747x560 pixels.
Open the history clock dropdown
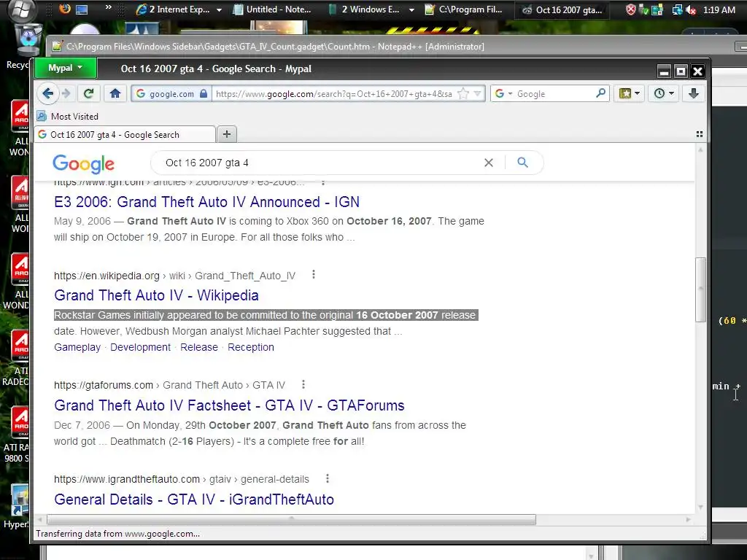[x=664, y=93]
